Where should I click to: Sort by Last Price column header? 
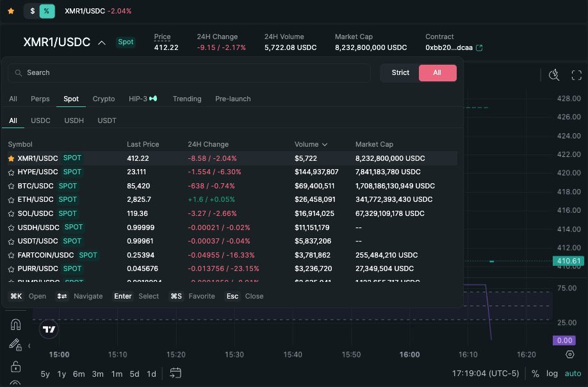[143, 144]
